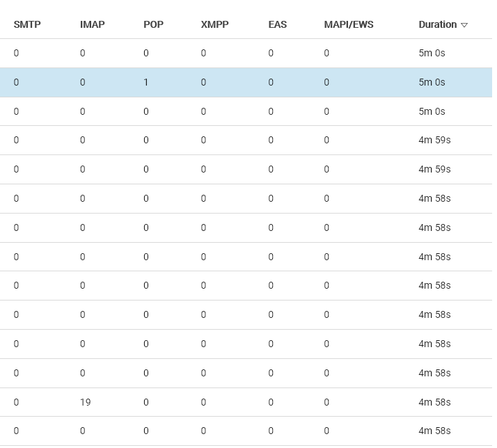497x448 pixels.
Task: Click the MAPI/EWS cell in IMAP 19 row
Action: (x=326, y=402)
